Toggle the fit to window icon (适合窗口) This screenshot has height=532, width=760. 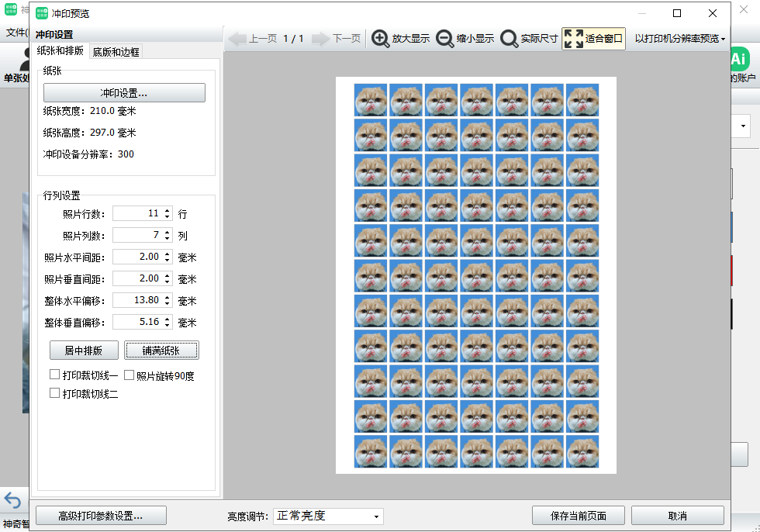(574, 39)
